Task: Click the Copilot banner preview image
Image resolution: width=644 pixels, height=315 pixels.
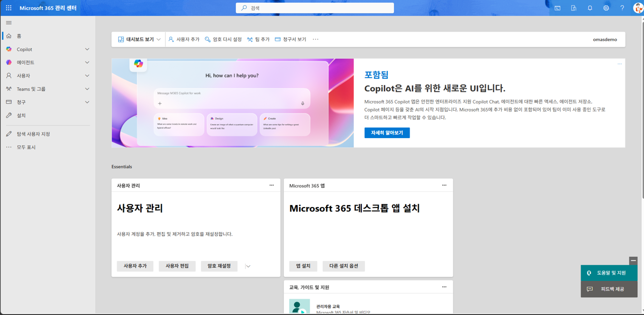Action: (x=232, y=103)
